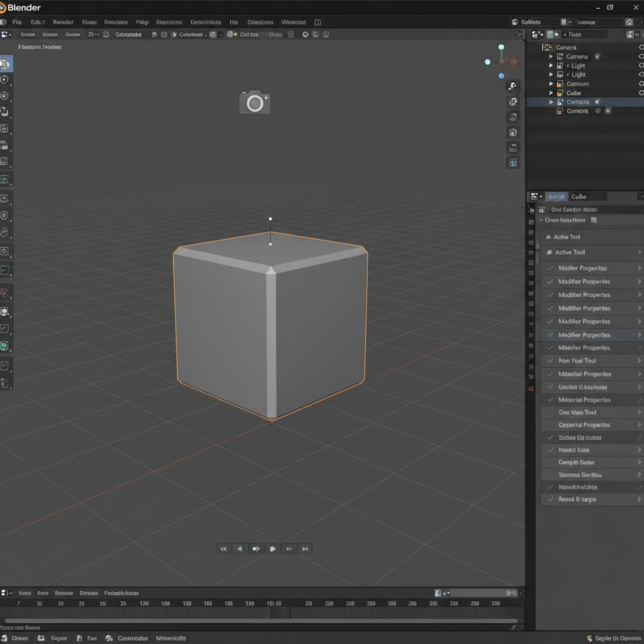Jump to the first frame with the rewind button
Screen dimensions: 644x644
(223, 548)
